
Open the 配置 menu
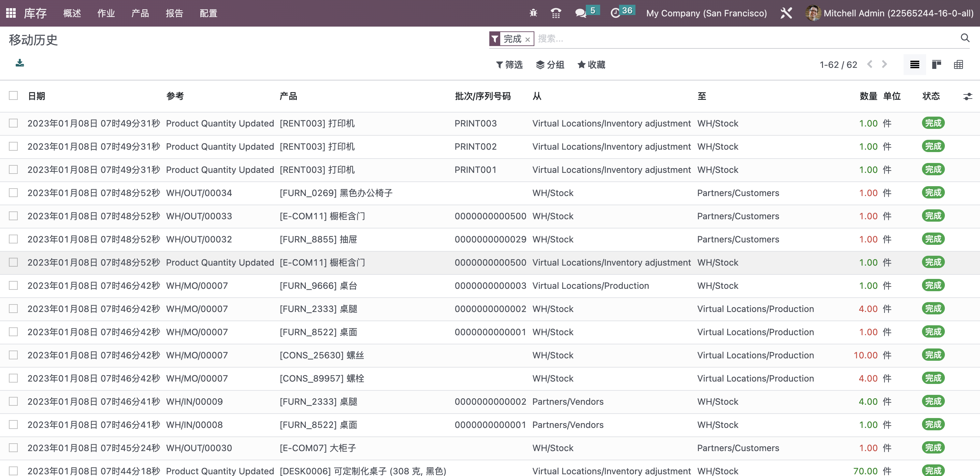pyautogui.click(x=208, y=13)
